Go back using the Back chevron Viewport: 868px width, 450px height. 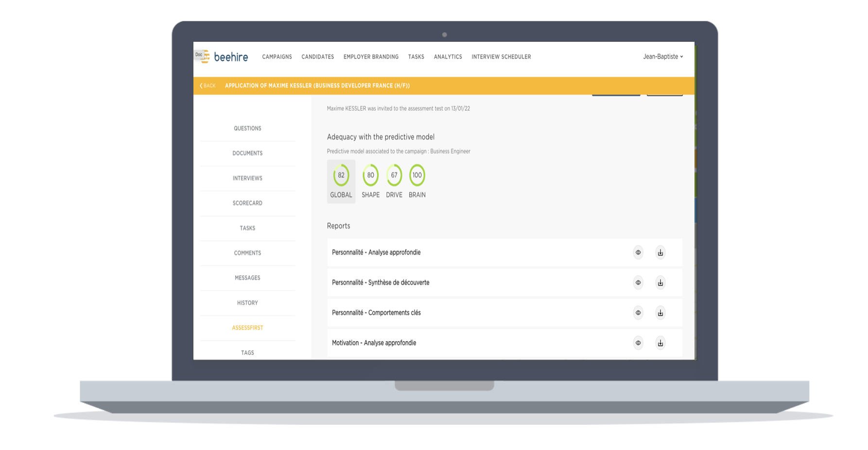(x=208, y=86)
